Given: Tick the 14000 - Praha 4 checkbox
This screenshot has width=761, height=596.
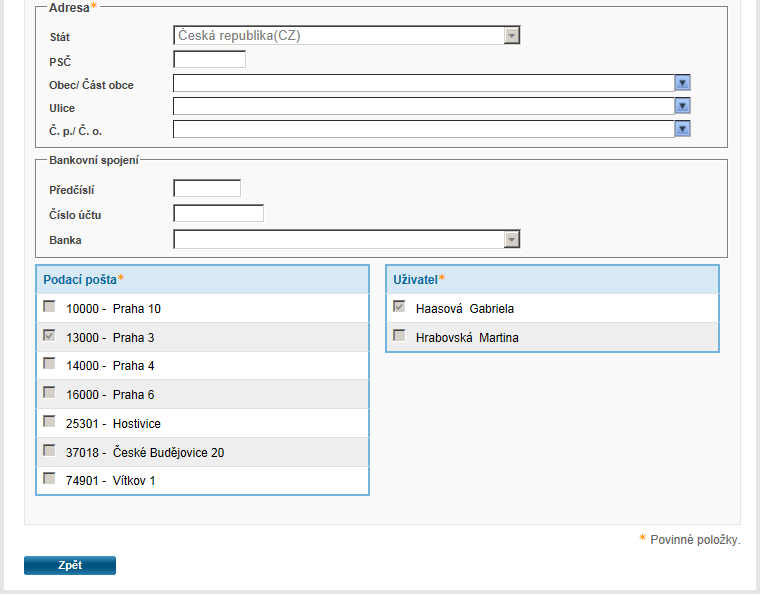Looking at the screenshot, I should pos(49,364).
